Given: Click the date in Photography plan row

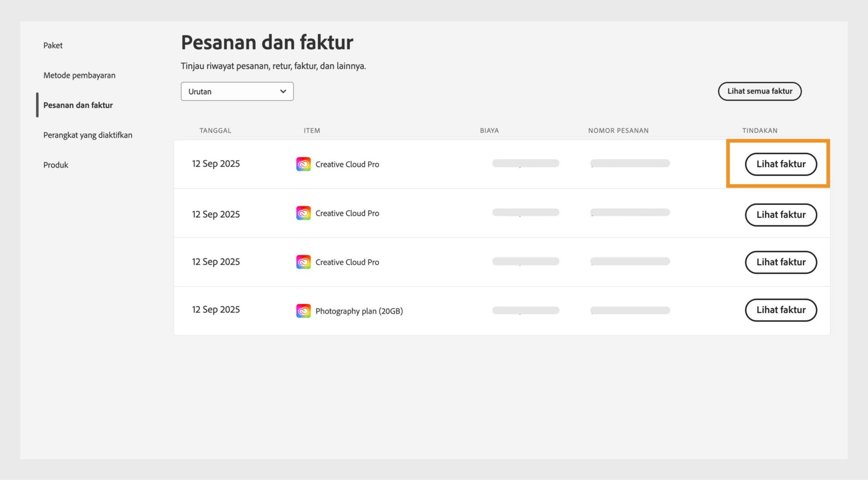Looking at the screenshot, I should coord(216,310).
